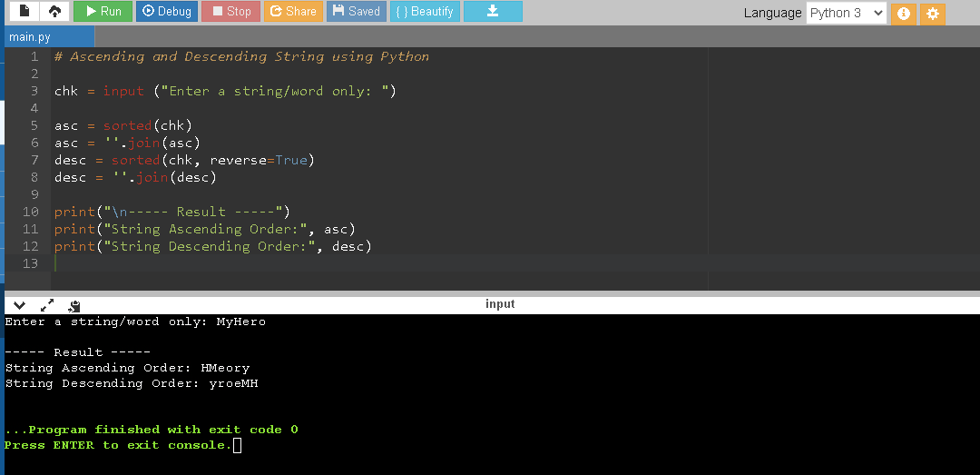The height and width of the screenshot is (475, 980).
Task: Select the input console tab label
Action: [x=500, y=304]
